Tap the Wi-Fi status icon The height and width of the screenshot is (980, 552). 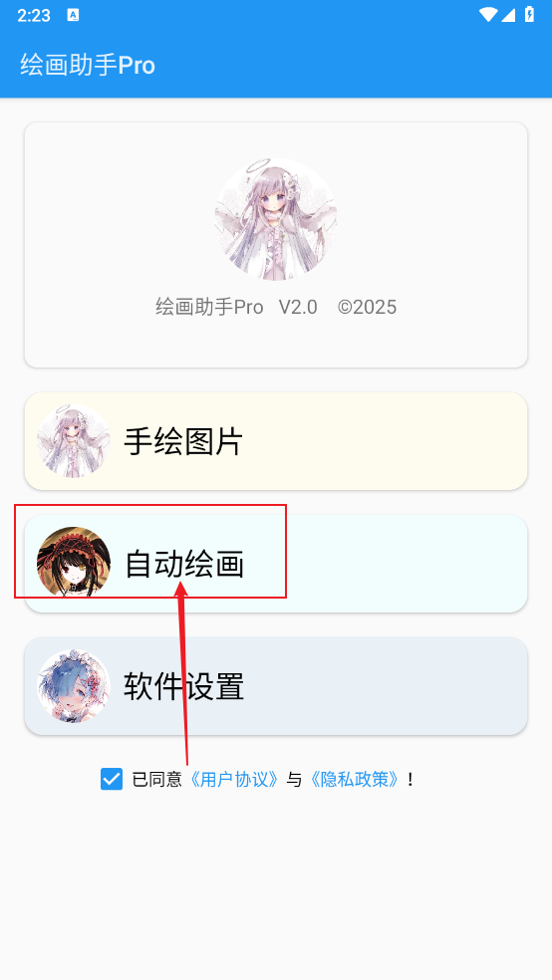pos(488,15)
